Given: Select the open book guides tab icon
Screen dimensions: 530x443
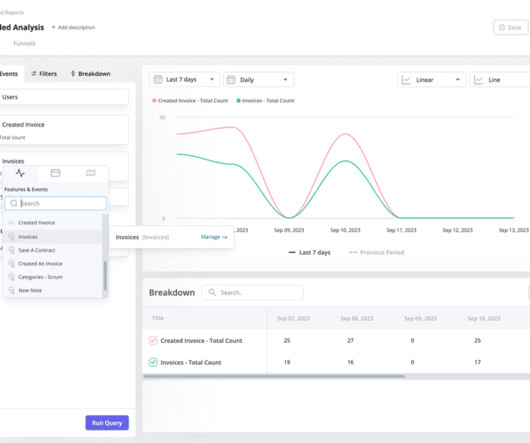Looking at the screenshot, I should (x=91, y=173).
